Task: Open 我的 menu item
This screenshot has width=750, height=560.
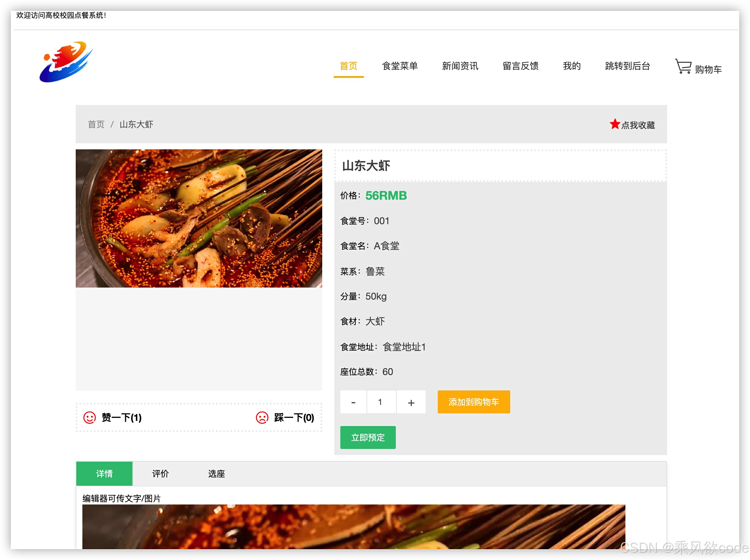Action: click(571, 66)
